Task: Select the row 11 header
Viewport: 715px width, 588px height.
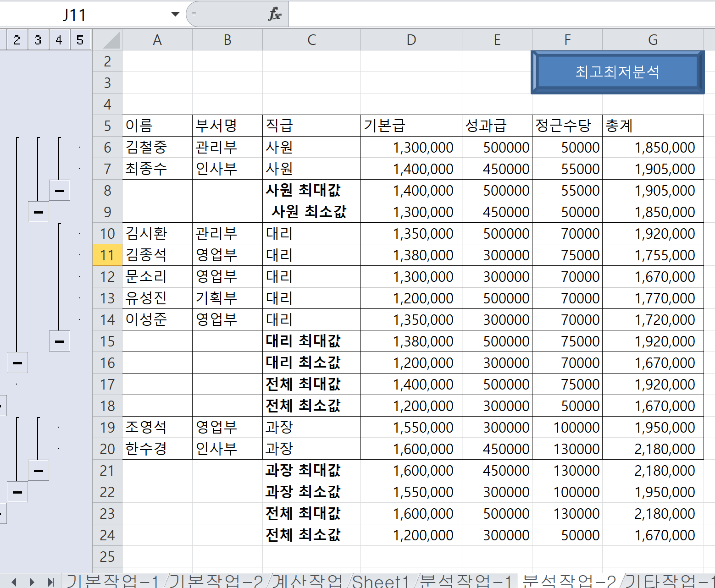Action: (x=107, y=255)
